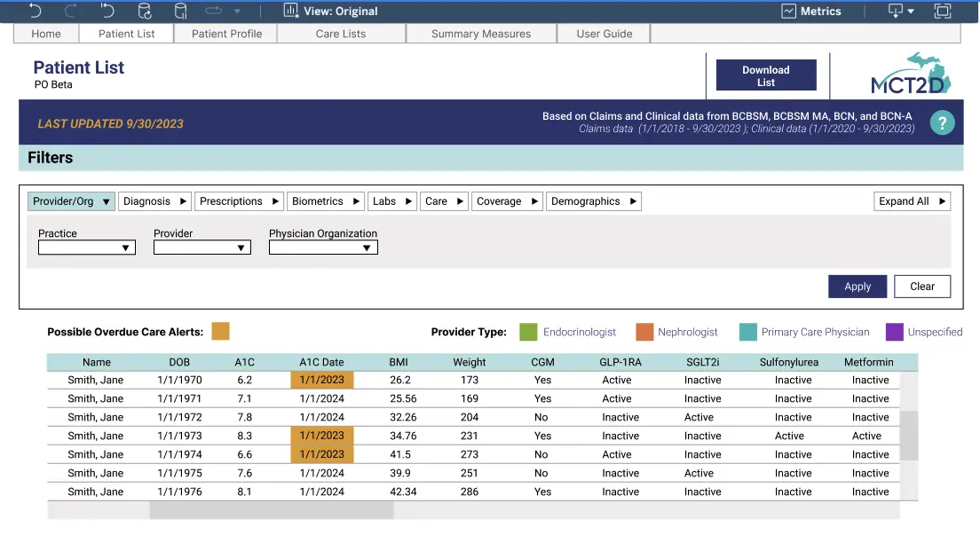
Task: Click the Apply button to filter patients
Action: pyautogui.click(x=857, y=286)
